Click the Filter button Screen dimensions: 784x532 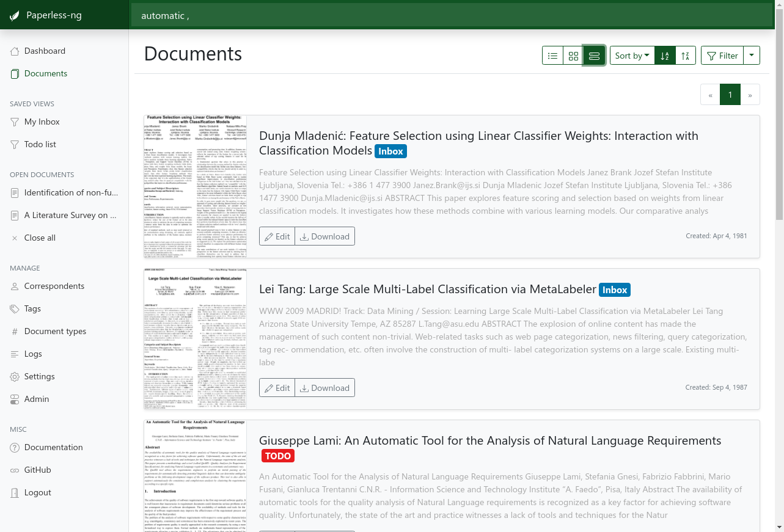[722, 56]
